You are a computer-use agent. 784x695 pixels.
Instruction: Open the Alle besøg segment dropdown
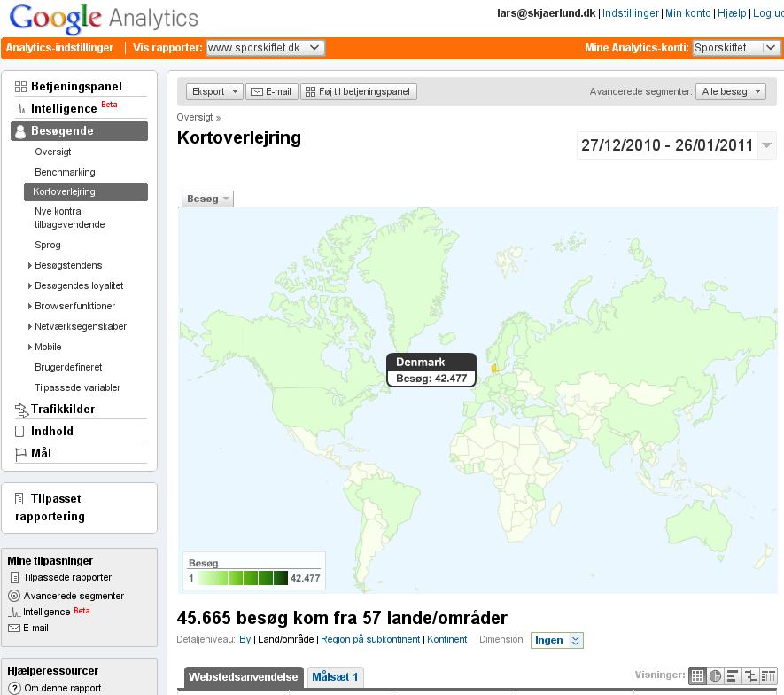pyautogui.click(x=731, y=91)
